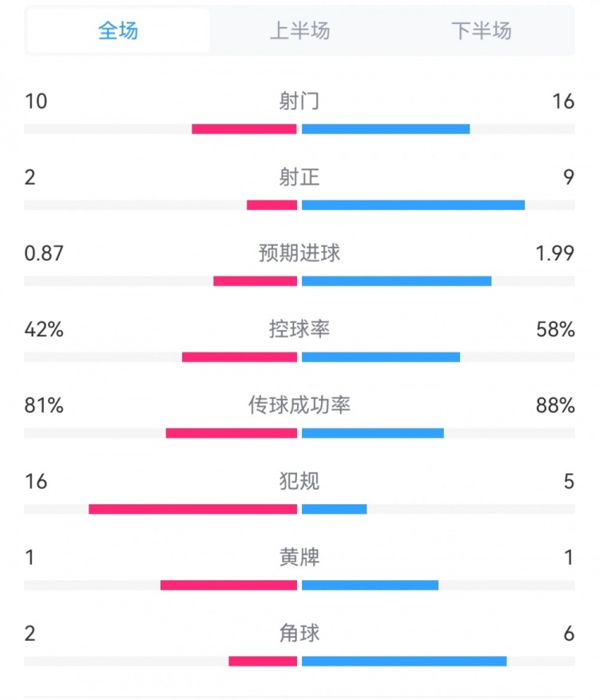Screen dimensions: 599x700
Task: Click the blue 射门 shots bar
Action: pos(386,129)
